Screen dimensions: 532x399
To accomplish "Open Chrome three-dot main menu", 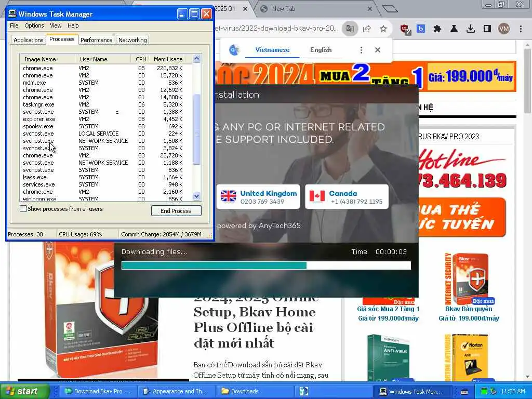I will pyautogui.click(x=521, y=29).
